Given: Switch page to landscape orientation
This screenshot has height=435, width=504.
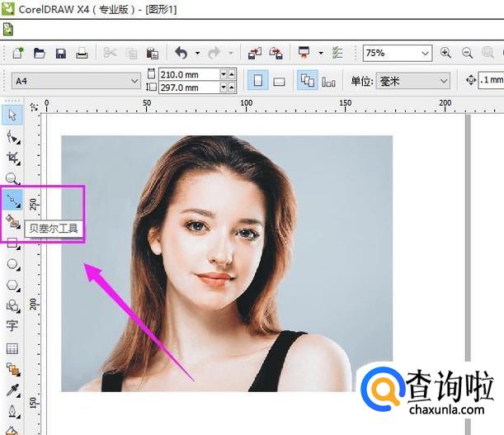Looking at the screenshot, I should 280,81.
